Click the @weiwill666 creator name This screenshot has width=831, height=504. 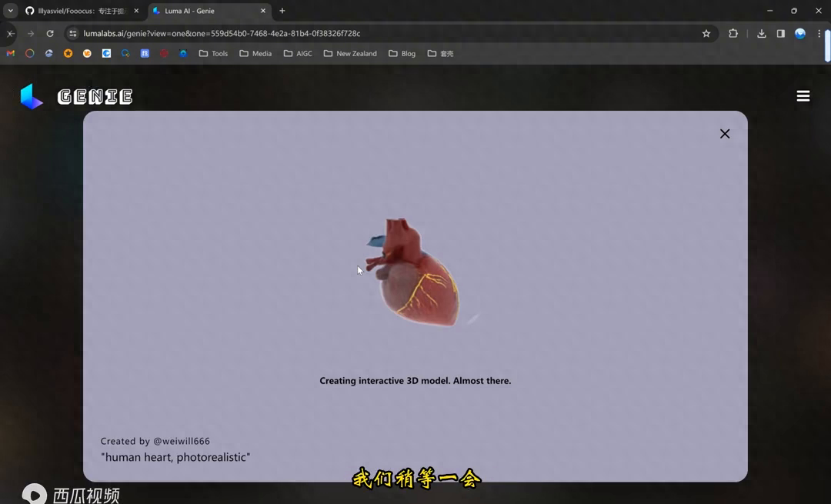pyautogui.click(x=182, y=441)
